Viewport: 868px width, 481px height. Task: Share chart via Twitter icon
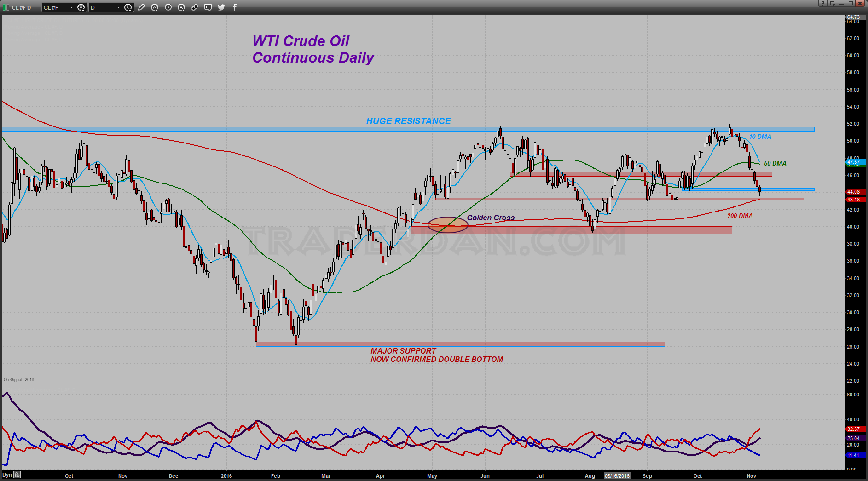click(x=221, y=7)
